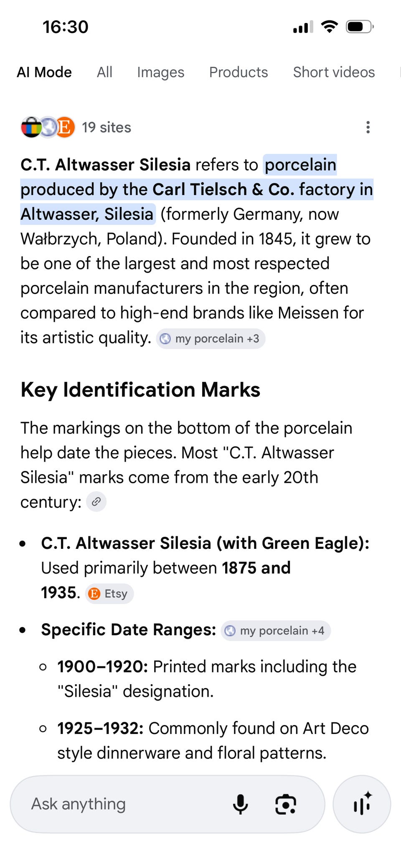Image resolution: width=401 pixels, height=868 pixels.
Task: Expand the 'my porcelain +4' source chip
Action: pos(275,630)
